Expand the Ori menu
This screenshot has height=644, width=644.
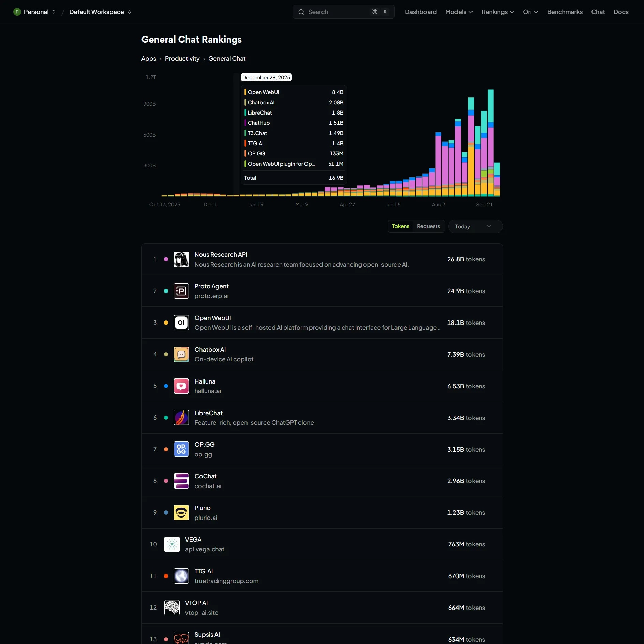pyautogui.click(x=530, y=12)
